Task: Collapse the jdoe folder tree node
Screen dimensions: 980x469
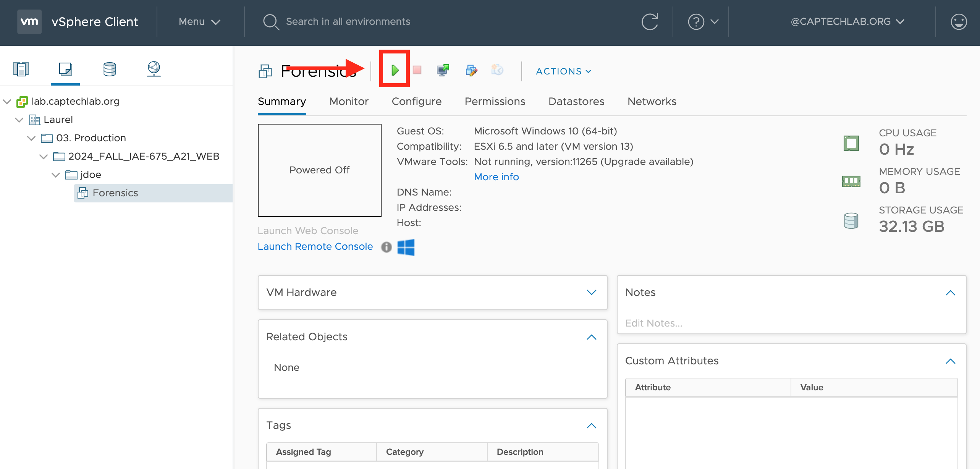Action: point(56,175)
